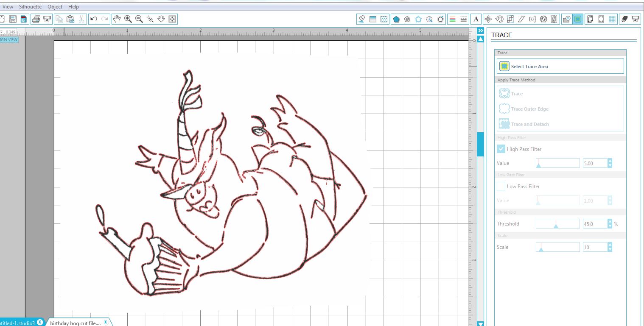This screenshot has width=644, height=326.
Task: Uncheck the High Pass Filter checkbox
Action: pos(501,149)
